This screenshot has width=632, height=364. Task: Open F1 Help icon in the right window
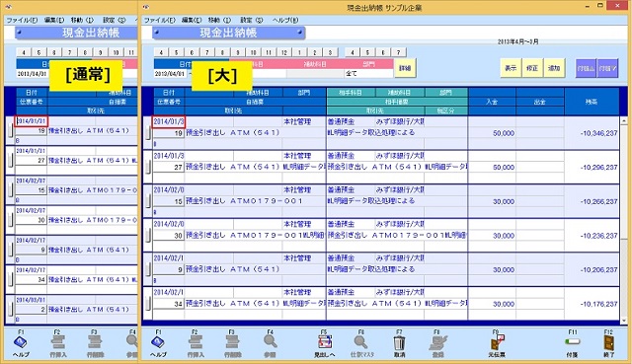(x=158, y=342)
